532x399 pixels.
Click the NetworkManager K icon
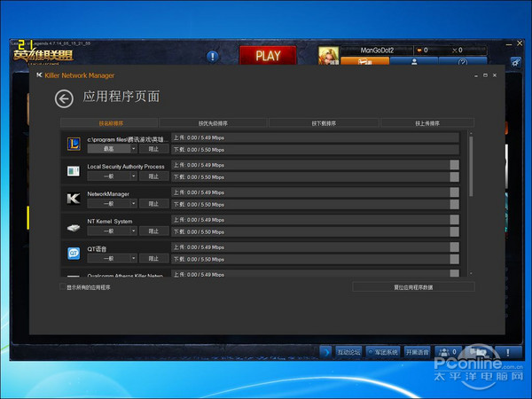point(74,199)
